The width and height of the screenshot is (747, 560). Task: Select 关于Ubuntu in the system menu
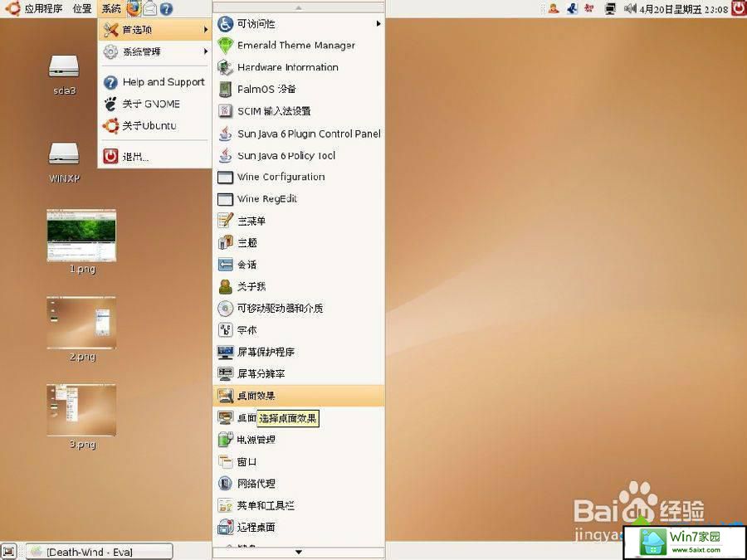[155, 126]
